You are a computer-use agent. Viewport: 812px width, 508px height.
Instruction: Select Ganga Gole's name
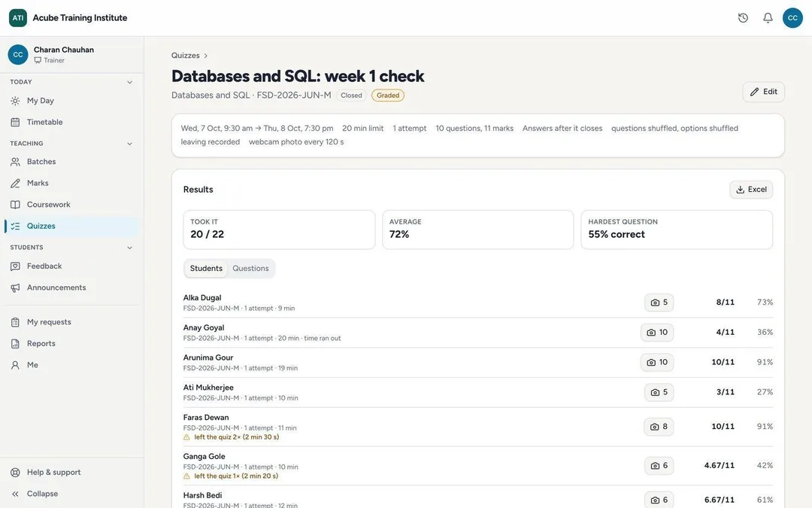pyautogui.click(x=204, y=457)
